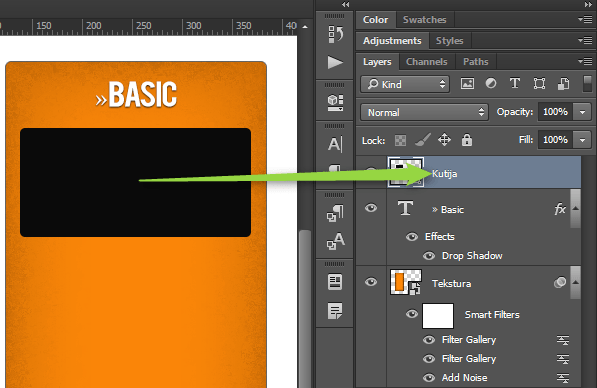Open the Character Styles panel icon
Screen dimensions: 597x388
[335, 241]
